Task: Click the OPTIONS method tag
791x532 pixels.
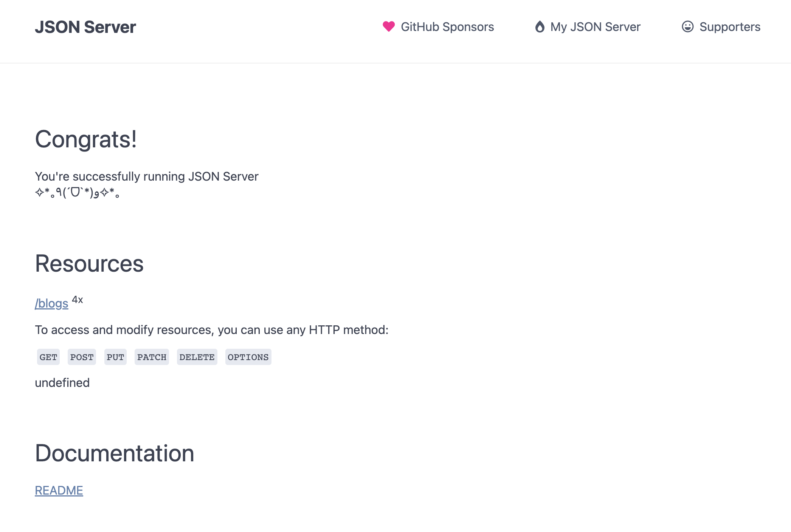Action: coord(248,357)
